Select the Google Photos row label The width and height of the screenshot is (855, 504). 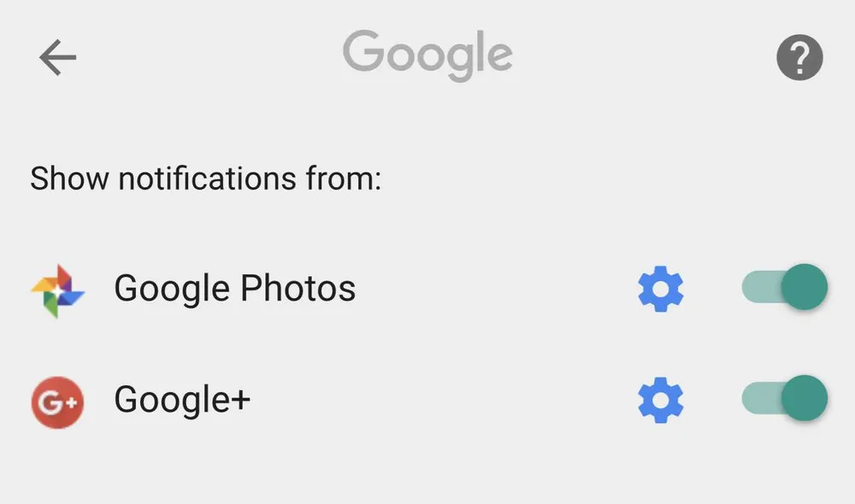234,289
